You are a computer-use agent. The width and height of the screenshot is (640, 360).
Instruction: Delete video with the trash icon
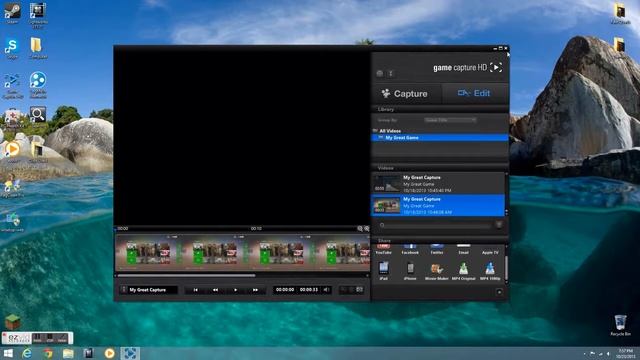(x=499, y=224)
